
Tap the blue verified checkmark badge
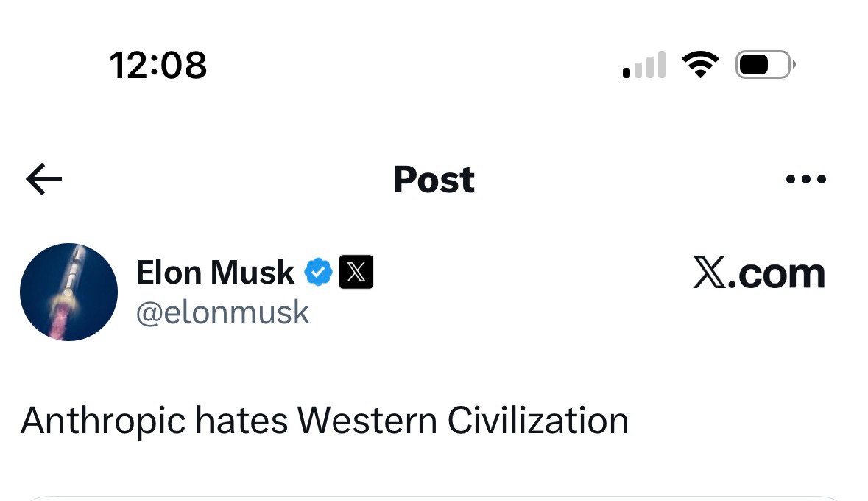[x=319, y=273]
